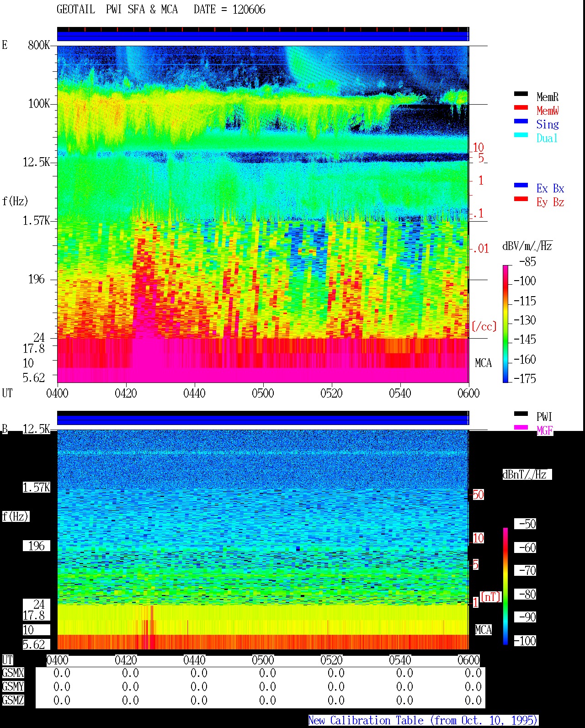Image resolution: width=585 pixels, height=728 pixels.
Task: Click the 1.57K label on the B panel
Action: pyautogui.click(x=36, y=487)
